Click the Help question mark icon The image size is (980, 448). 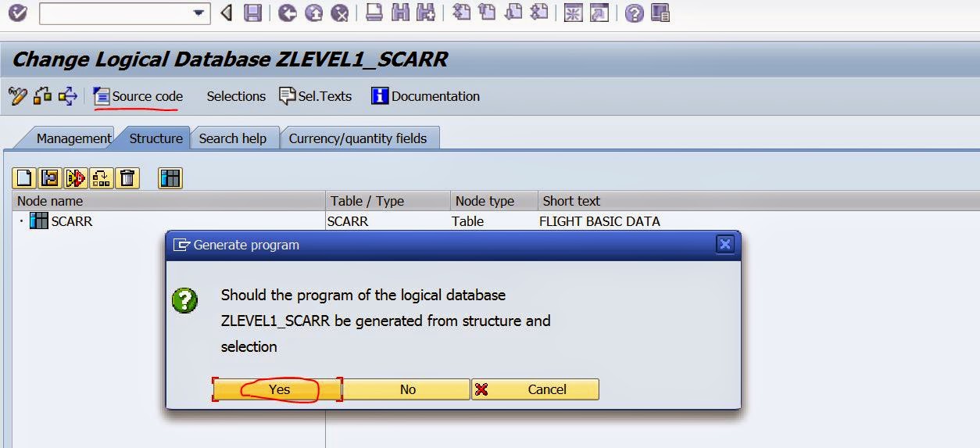(x=635, y=13)
